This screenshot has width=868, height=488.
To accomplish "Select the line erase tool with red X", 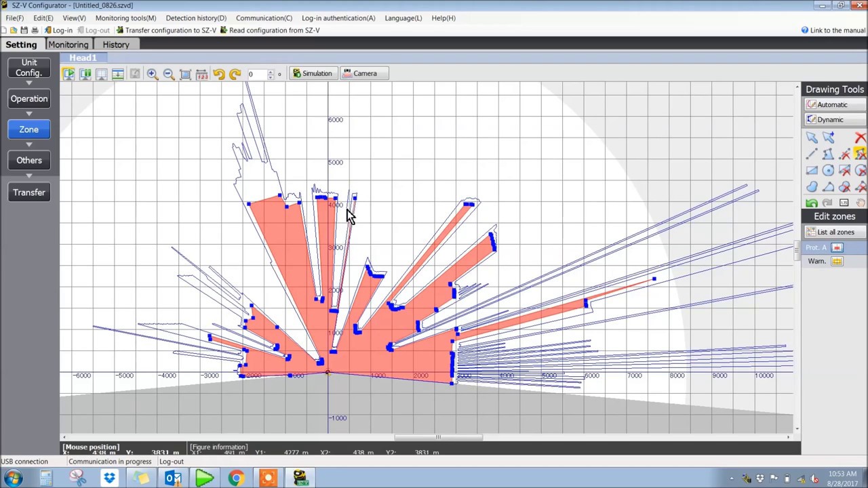I will click(844, 155).
